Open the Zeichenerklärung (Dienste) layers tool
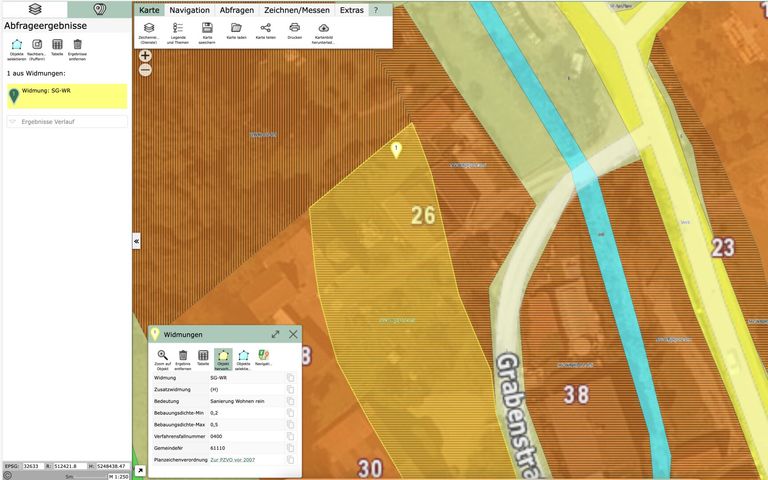This screenshot has height=480, width=768. (x=148, y=31)
